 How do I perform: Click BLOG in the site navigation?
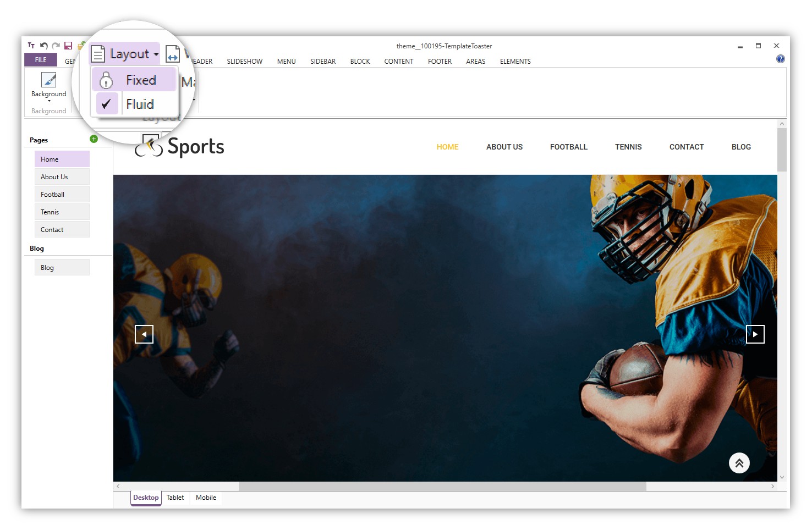[x=741, y=147]
